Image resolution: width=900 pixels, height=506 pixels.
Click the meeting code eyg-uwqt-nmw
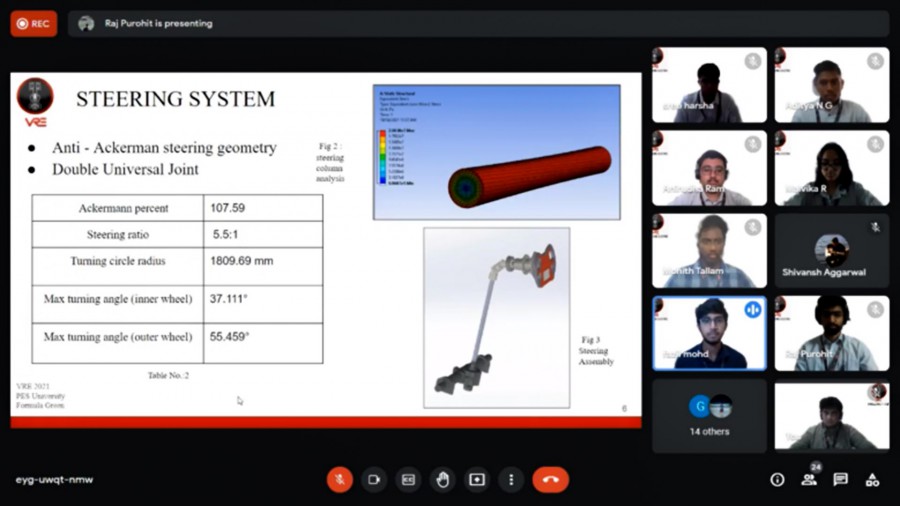click(54, 480)
